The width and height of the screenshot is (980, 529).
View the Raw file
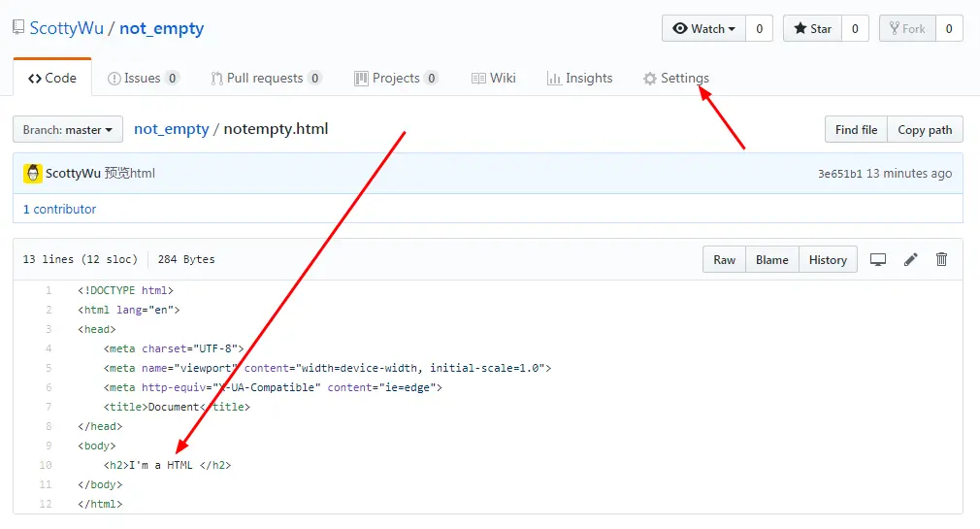coord(725,259)
